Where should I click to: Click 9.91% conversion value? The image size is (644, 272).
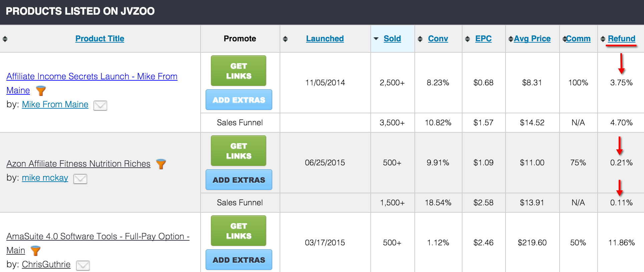coord(438,163)
